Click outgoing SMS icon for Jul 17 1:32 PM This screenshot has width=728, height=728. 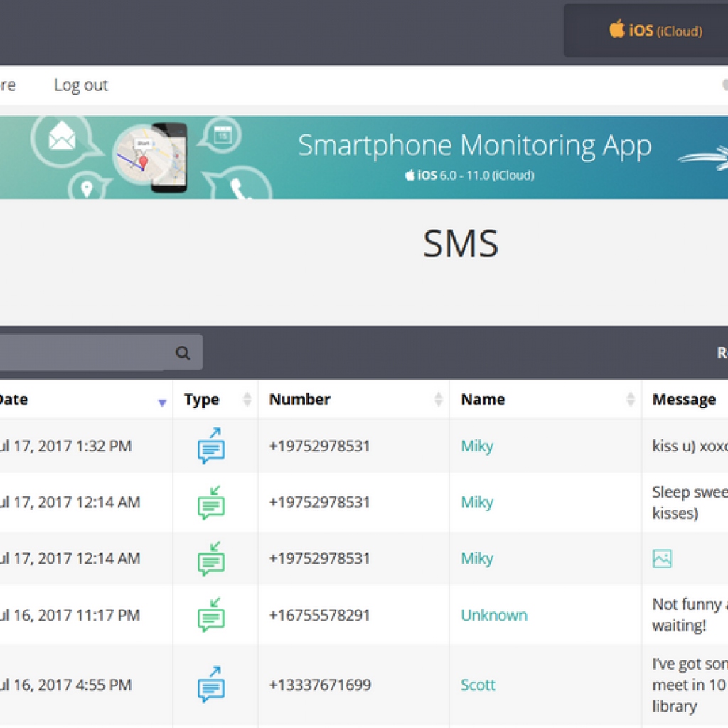tap(211, 445)
